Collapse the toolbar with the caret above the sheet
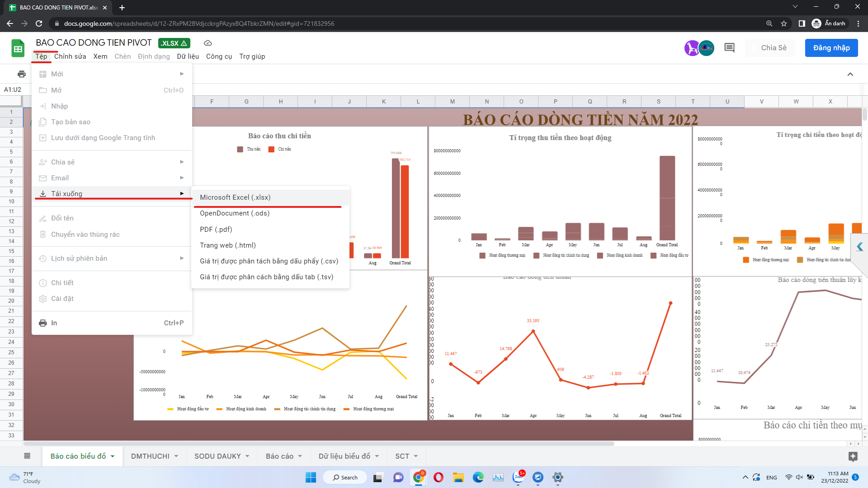This screenshot has height=488, width=868. click(851, 74)
